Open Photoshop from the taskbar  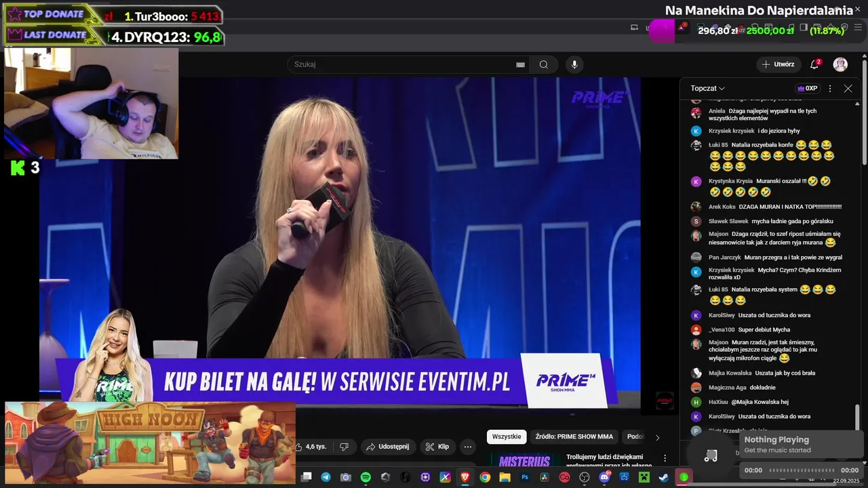(525, 477)
